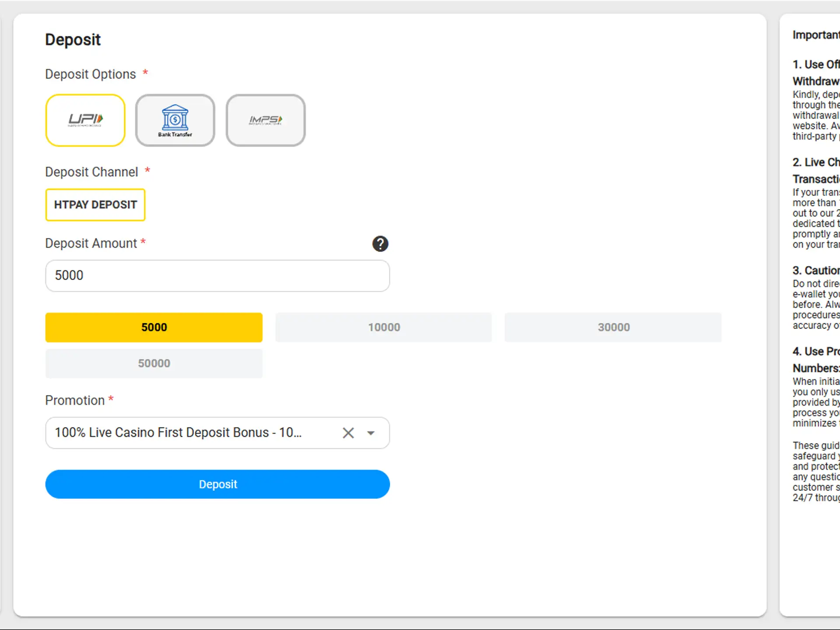Open the deposit amount help icon
Viewport: 840px width, 630px height.
[x=380, y=244]
